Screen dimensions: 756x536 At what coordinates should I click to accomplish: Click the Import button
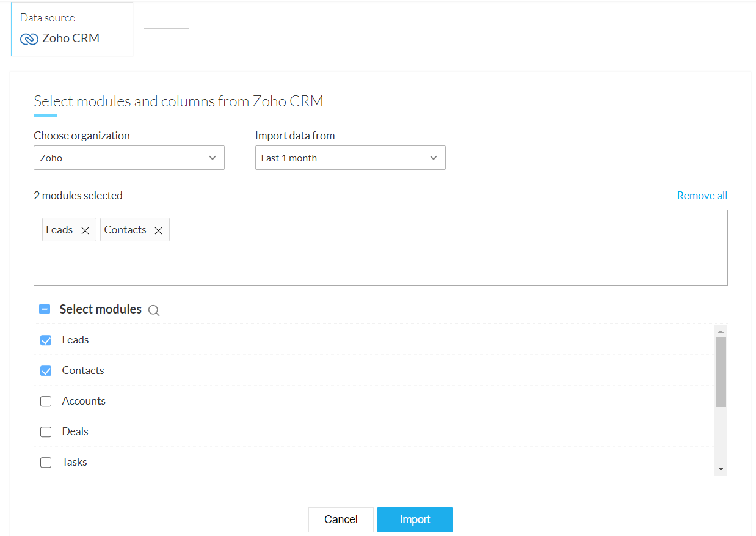pos(415,519)
